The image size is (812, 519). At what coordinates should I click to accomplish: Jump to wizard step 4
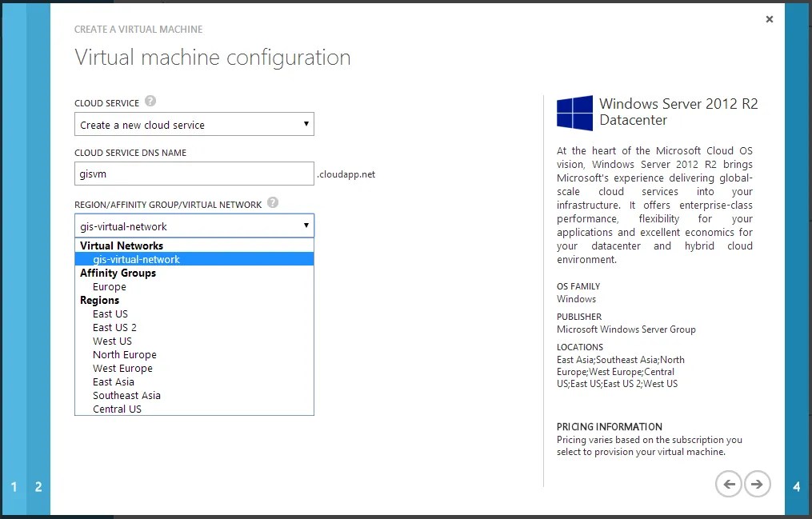click(797, 486)
